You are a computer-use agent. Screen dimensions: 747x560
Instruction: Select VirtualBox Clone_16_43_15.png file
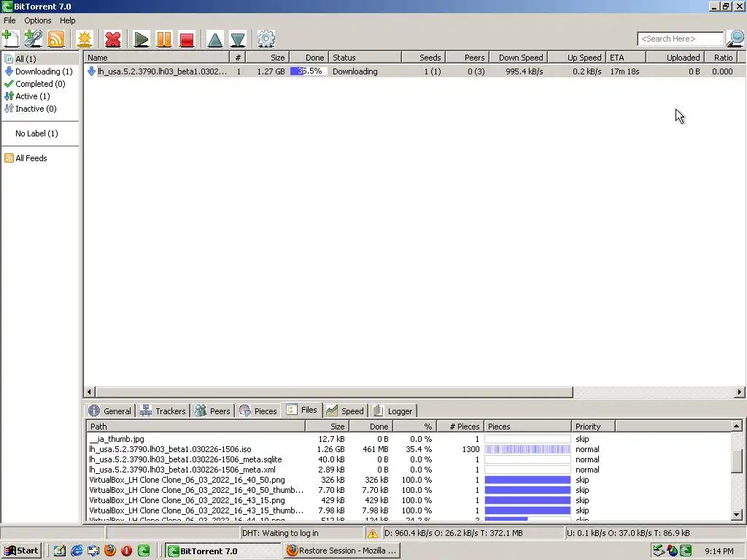[409, 500]
